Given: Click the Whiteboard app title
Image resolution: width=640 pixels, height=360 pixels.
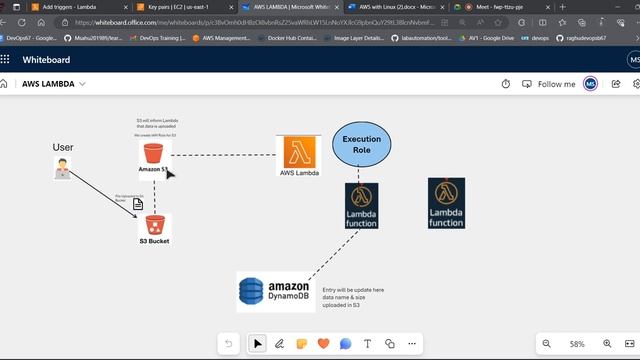Looking at the screenshot, I should pyautogui.click(x=46, y=60).
